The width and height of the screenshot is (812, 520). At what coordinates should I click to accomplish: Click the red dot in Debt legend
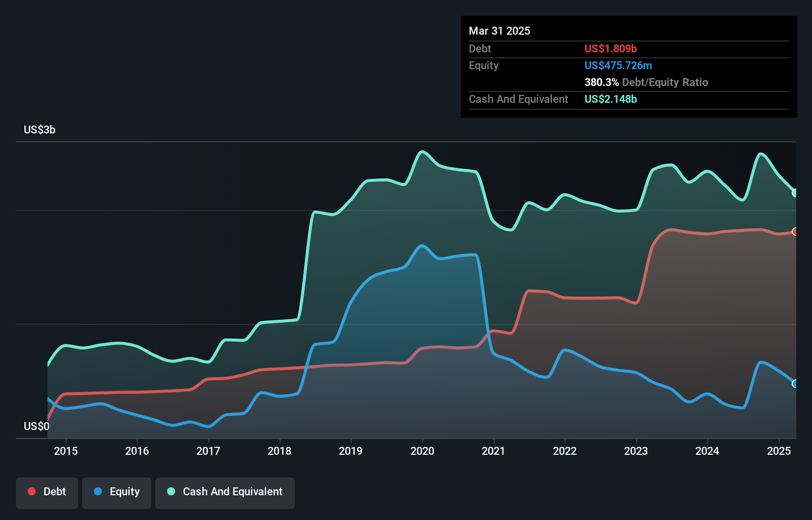coord(32,491)
